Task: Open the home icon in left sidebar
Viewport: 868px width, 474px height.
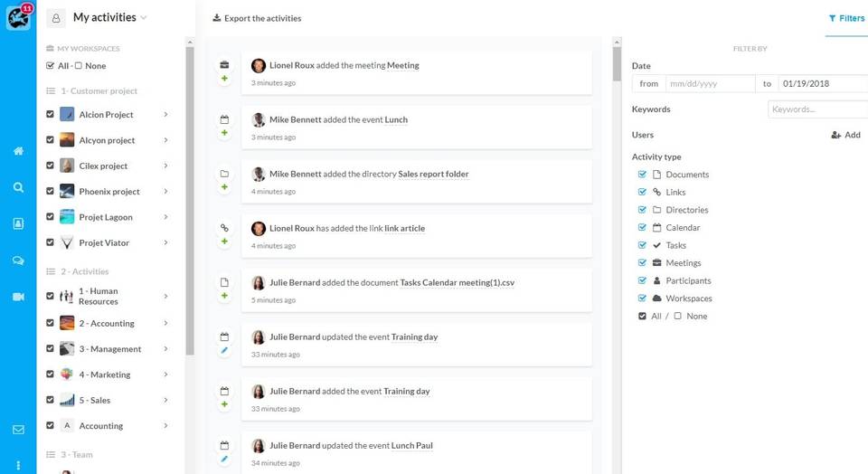Action: [18, 151]
